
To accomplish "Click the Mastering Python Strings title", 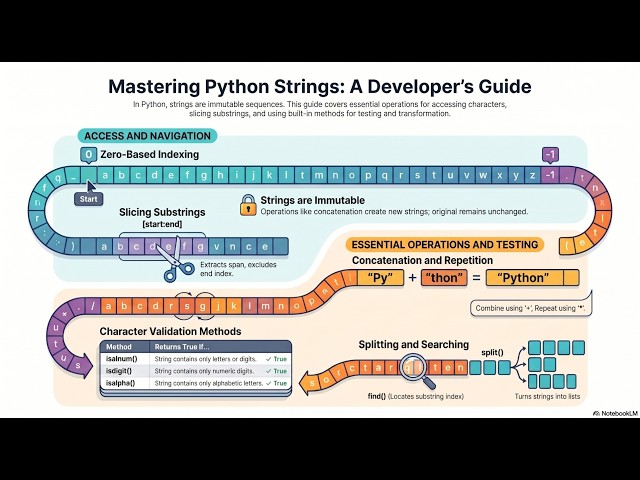I will click(x=320, y=87).
